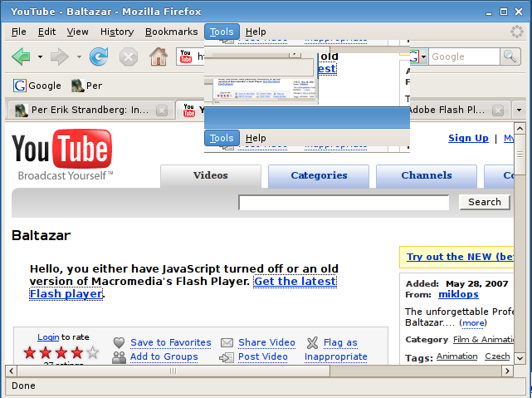Open the list all tabs dropdown
Viewport: 532px width, 398px height.
coord(519,110)
